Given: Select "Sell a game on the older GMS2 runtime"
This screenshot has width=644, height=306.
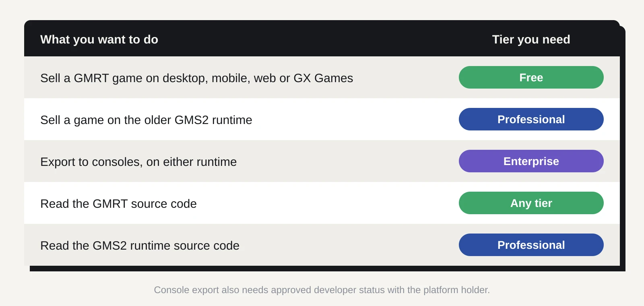Looking at the screenshot, I should pyautogui.click(x=146, y=120).
